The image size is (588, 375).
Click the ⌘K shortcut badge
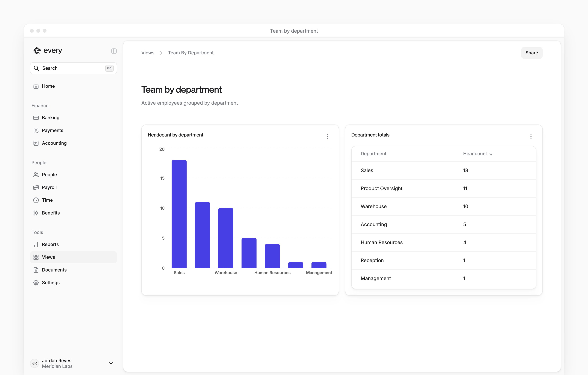(x=109, y=68)
